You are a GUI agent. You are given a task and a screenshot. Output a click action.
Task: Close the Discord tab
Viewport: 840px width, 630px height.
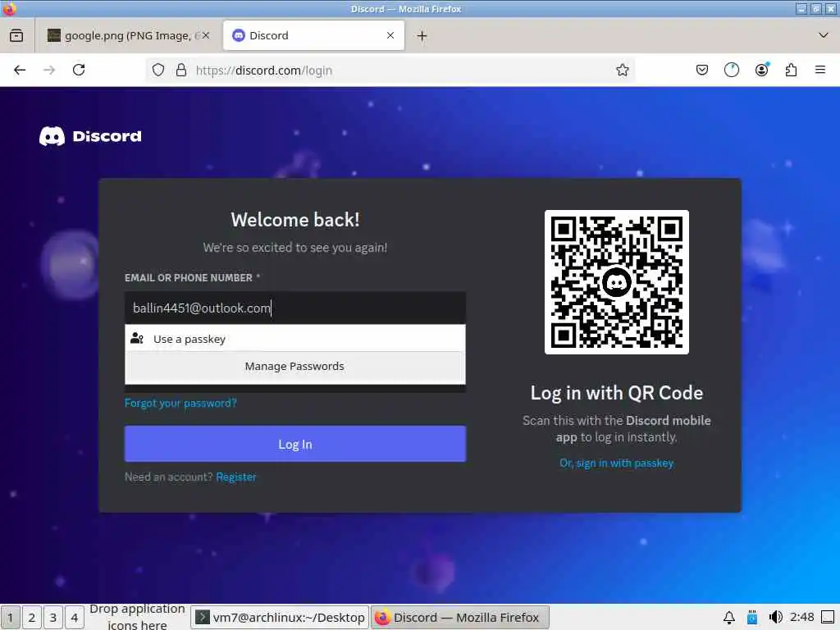pyautogui.click(x=390, y=35)
